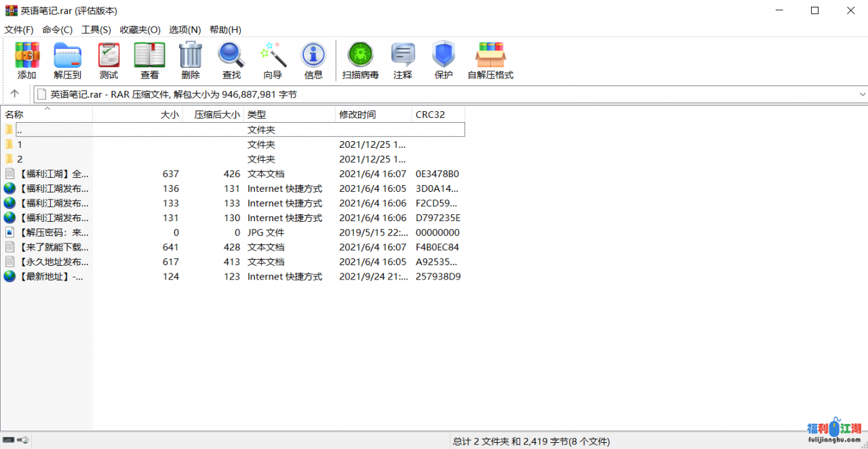This screenshot has height=449, width=868.
Task: Open the 文件(F) menu
Action: (x=19, y=30)
